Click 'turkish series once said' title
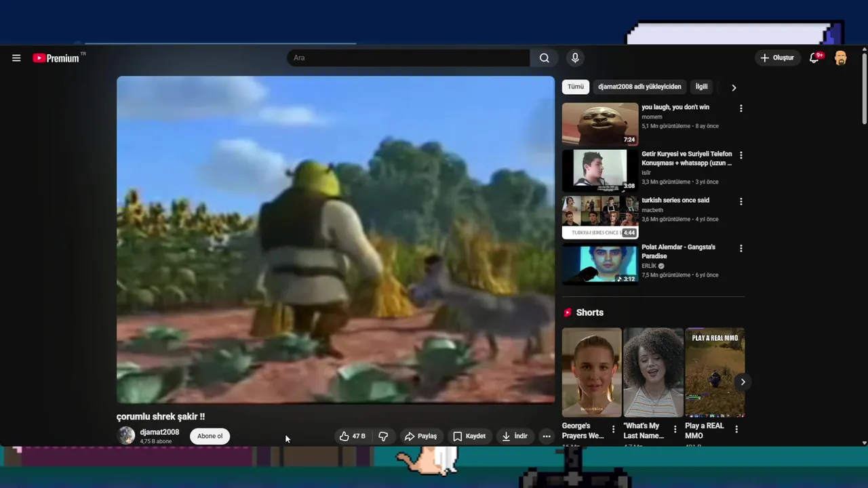This screenshot has height=488, width=868. 675,201
